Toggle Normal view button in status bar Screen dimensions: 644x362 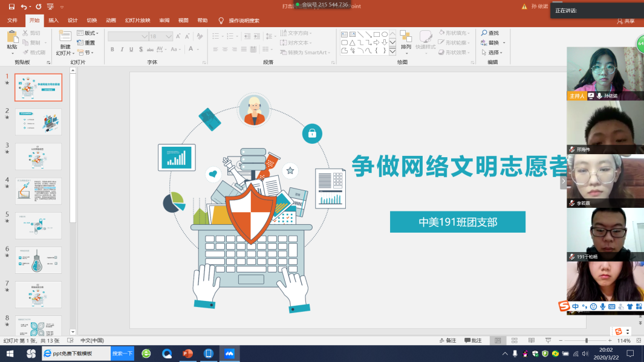(497, 341)
